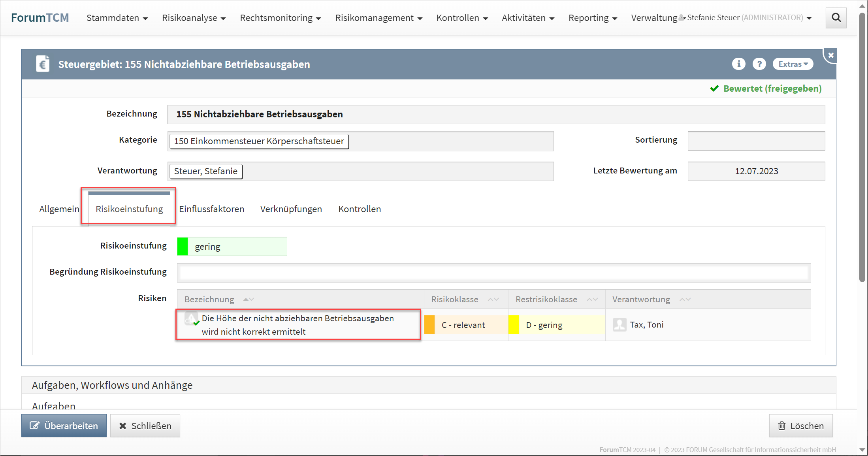Screen dimensions: 868x456
Task: Close the Steuergebiet panel with X
Action: 831,55
